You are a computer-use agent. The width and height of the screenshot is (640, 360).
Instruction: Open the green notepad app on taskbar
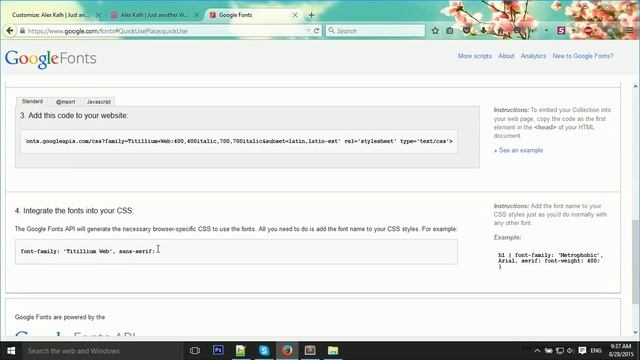(x=241, y=350)
